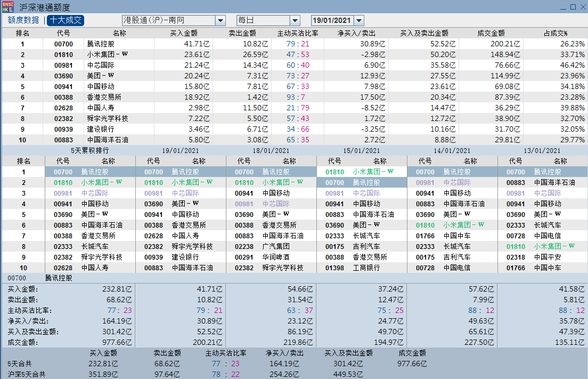Click the 93 : 7 buy-sell ratio cell
588x379 pixels.
point(296,97)
